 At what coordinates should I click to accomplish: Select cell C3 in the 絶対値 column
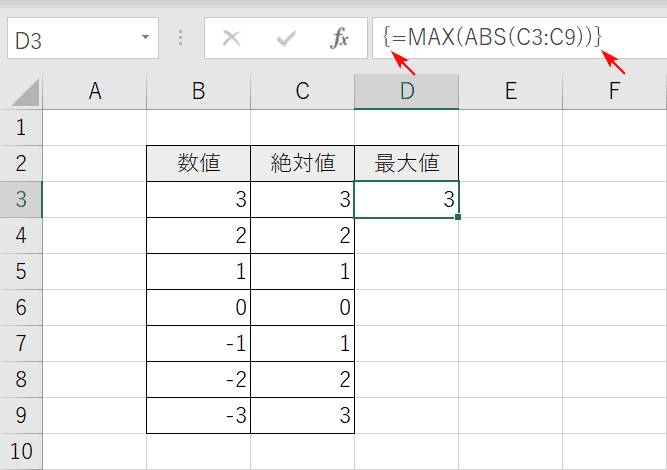pyautogui.click(x=302, y=199)
